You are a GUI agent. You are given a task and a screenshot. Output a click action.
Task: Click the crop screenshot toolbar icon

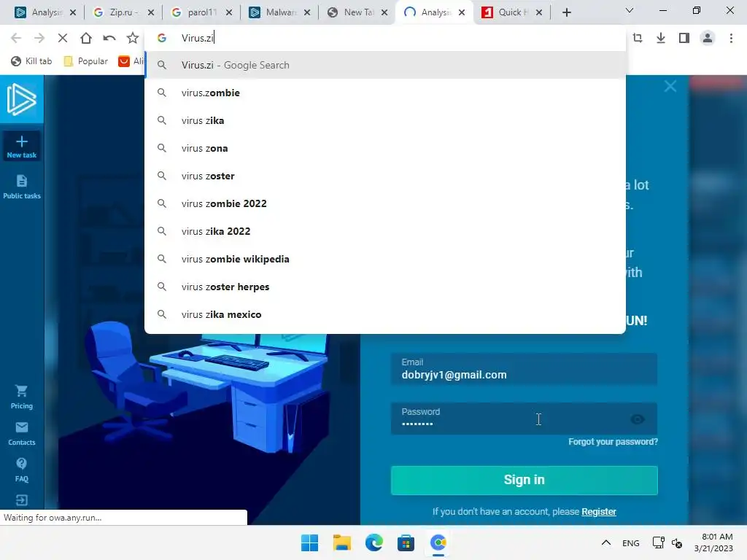(x=638, y=38)
